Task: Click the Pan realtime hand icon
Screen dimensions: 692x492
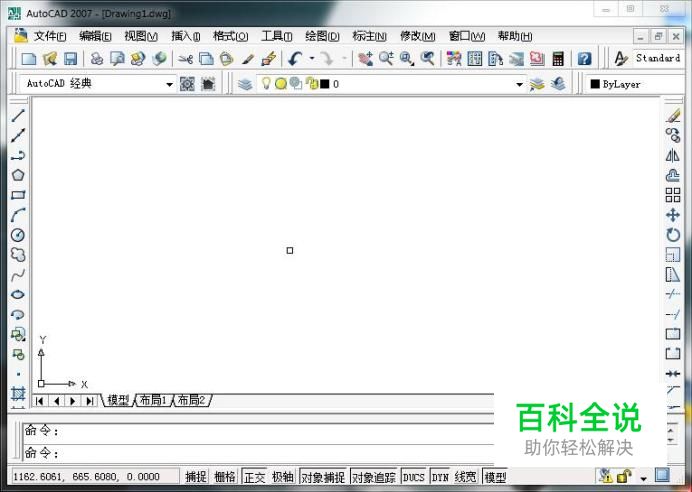Action: [365, 58]
